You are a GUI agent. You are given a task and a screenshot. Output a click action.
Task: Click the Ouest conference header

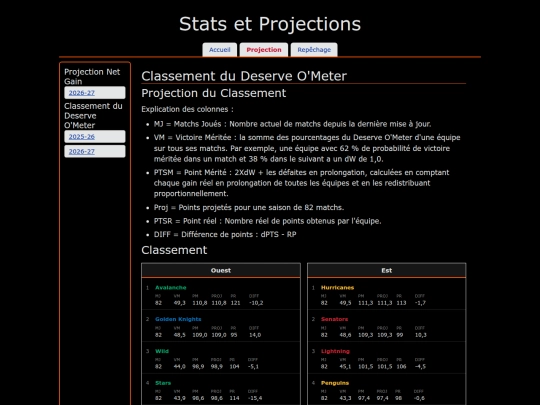pos(221,270)
